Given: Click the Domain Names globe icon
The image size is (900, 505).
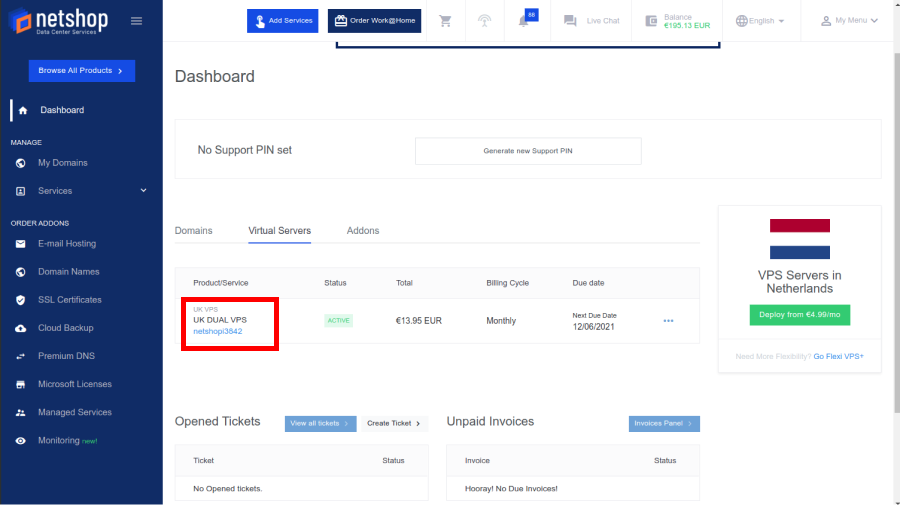Looking at the screenshot, I should (21, 272).
